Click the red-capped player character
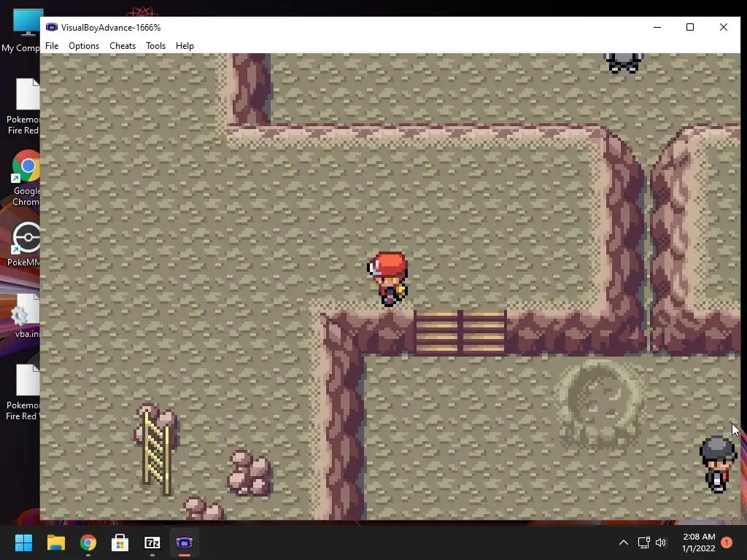The width and height of the screenshot is (747, 560). tap(388, 279)
